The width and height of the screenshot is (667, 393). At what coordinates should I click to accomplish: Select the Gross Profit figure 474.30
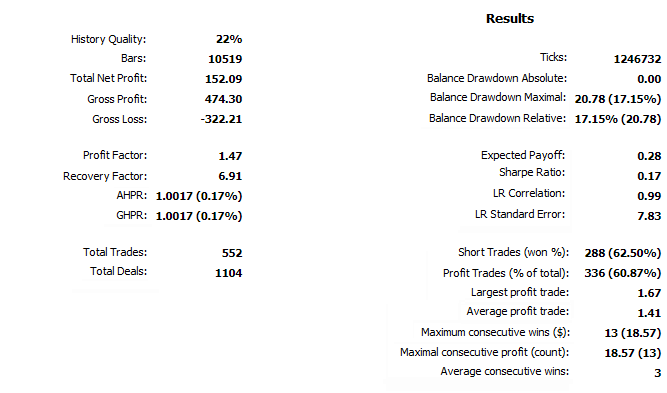pyautogui.click(x=223, y=99)
